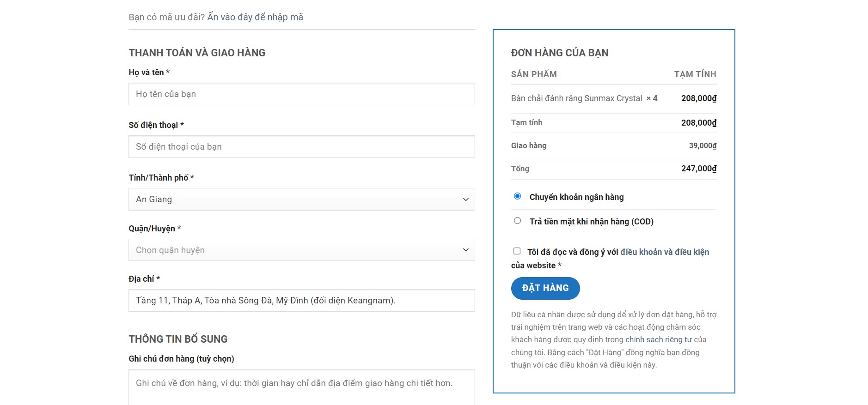Open the chính sách riêng tư link
The width and height of the screenshot is (868, 405).
pyautogui.click(x=658, y=340)
